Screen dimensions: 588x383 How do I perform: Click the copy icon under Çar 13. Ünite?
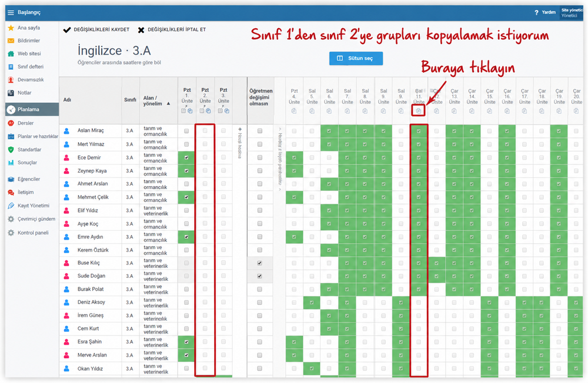click(454, 111)
